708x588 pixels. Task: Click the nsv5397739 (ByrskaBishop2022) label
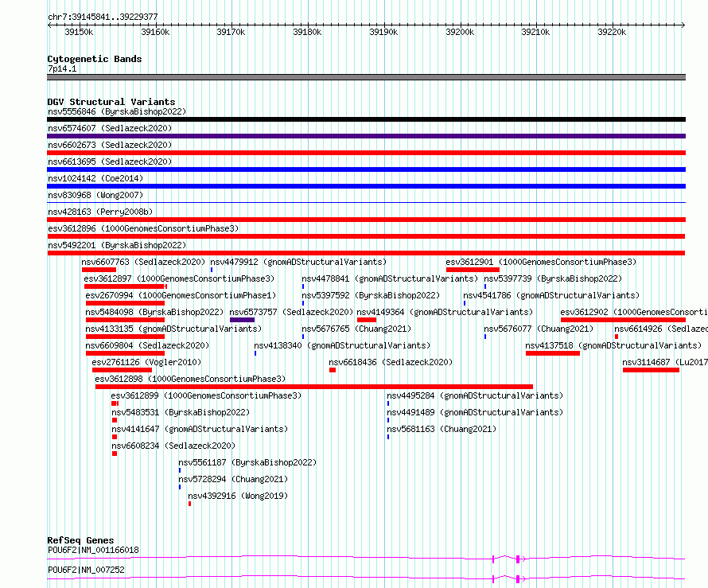click(553, 278)
